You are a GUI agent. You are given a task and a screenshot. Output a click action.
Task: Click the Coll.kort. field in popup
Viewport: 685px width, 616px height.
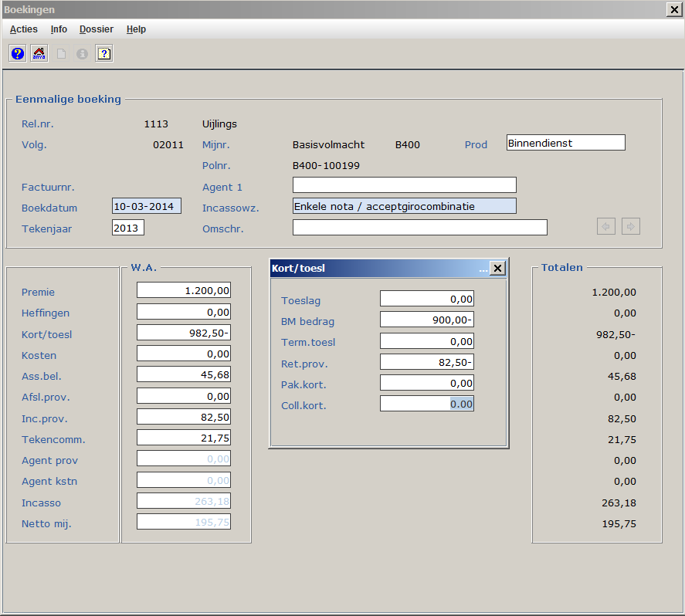tap(426, 404)
